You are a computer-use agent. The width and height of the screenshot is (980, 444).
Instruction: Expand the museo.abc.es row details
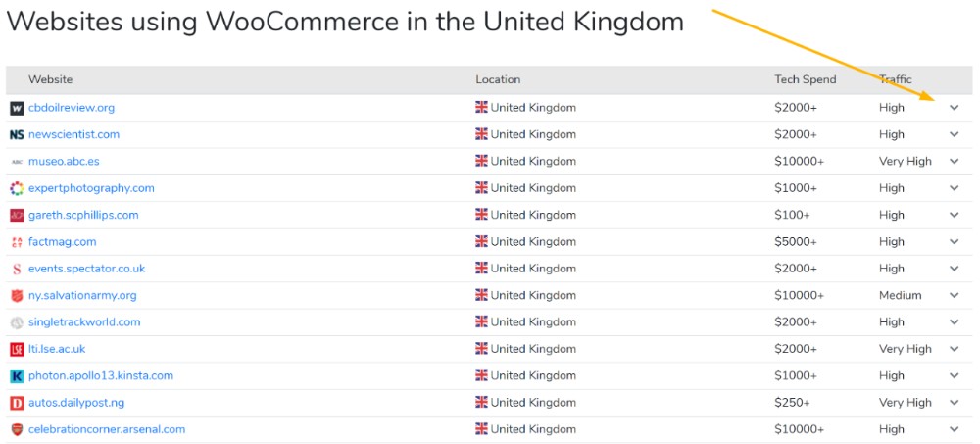pos(954,162)
